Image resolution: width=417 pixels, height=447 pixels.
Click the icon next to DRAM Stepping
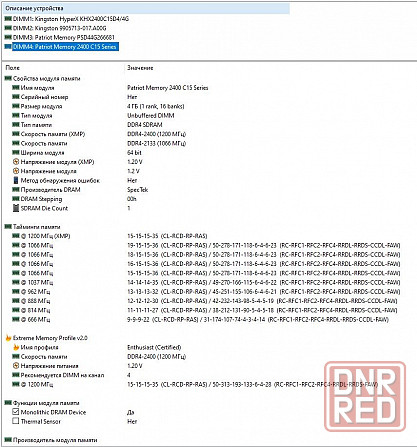click(x=16, y=199)
